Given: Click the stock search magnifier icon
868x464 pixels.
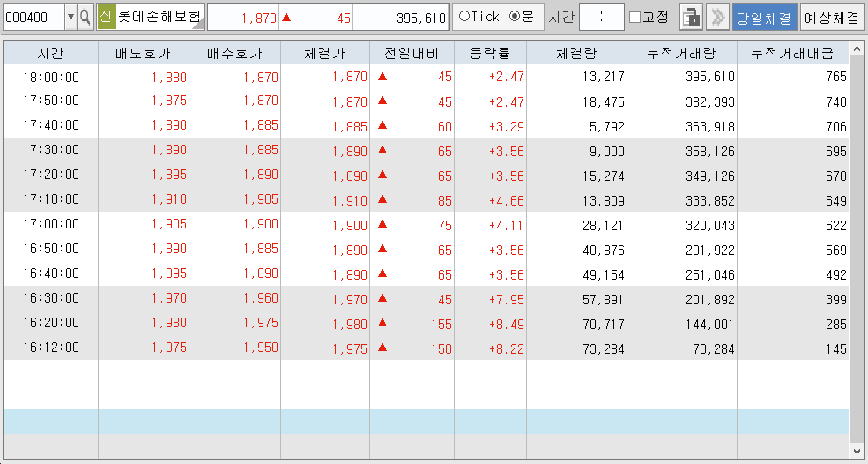Looking at the screenshot, I should (85, 17).
